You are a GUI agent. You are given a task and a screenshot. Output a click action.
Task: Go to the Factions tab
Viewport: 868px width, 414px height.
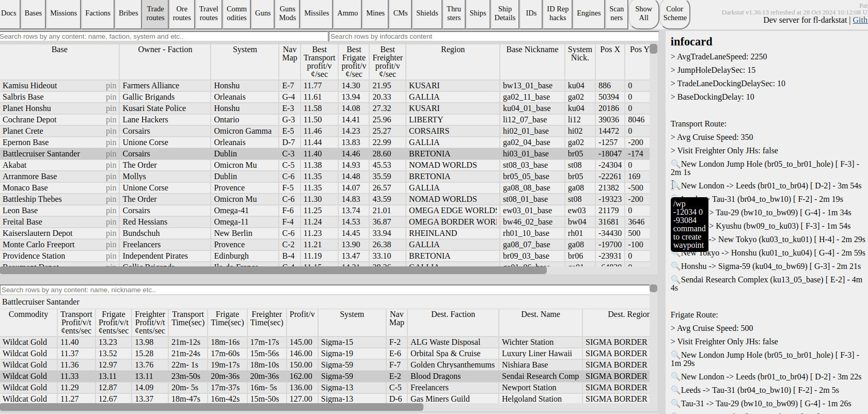98,13
